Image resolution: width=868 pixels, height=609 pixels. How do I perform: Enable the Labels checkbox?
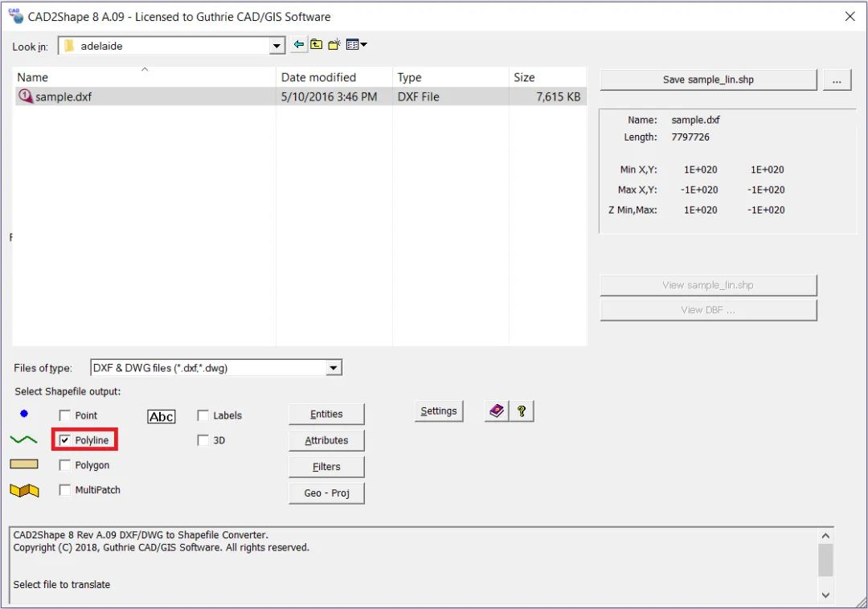click(x=203, y=415)
